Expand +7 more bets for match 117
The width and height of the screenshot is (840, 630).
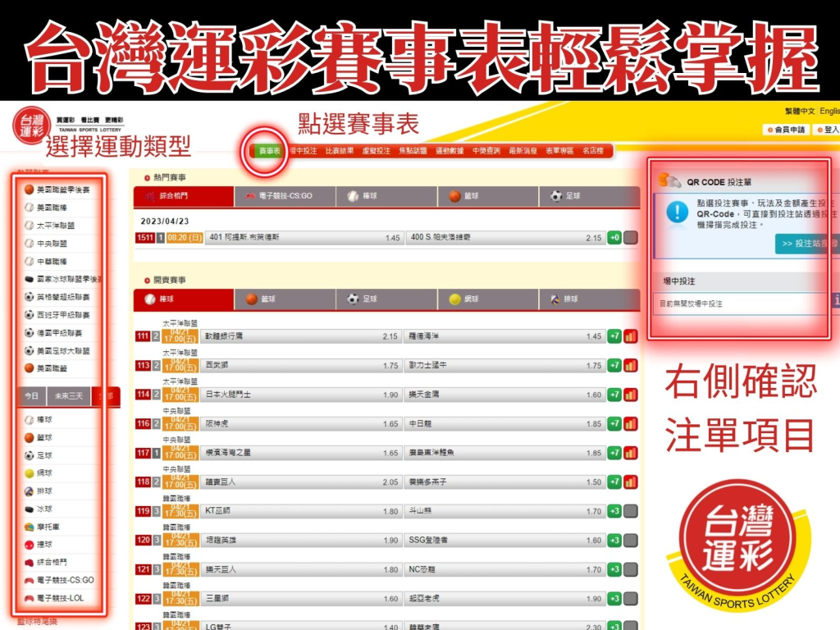[x=614, y=453]
